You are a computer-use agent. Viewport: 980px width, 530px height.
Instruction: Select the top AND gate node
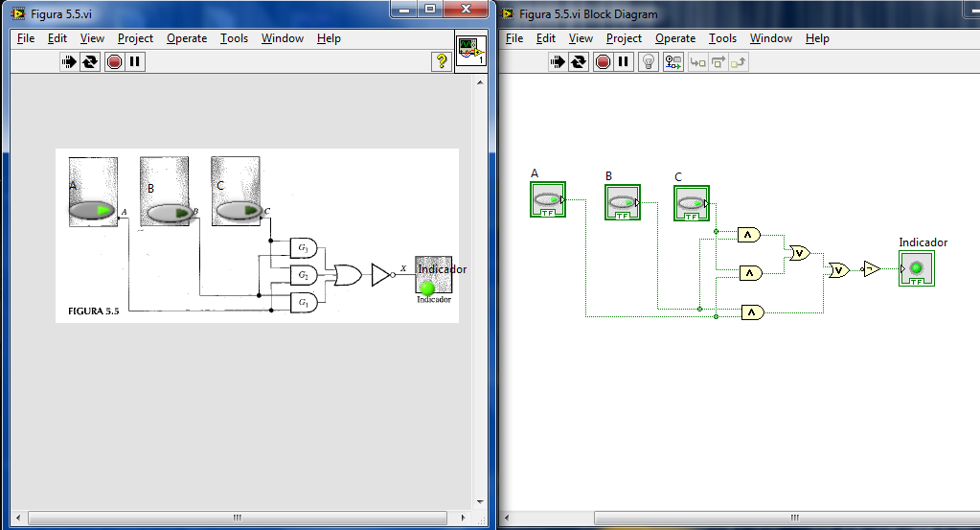pos(749,235)
